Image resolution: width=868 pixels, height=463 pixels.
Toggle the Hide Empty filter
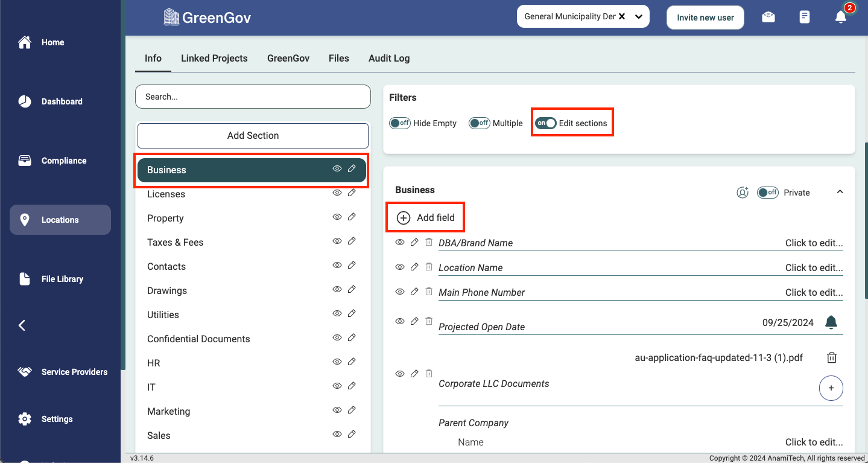tap(400, 123)
